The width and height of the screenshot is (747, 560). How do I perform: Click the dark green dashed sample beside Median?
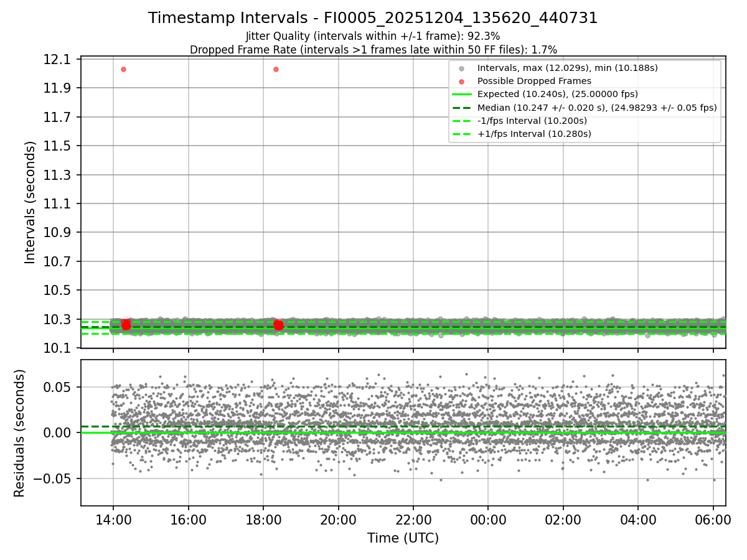click(x=461, y=108)
